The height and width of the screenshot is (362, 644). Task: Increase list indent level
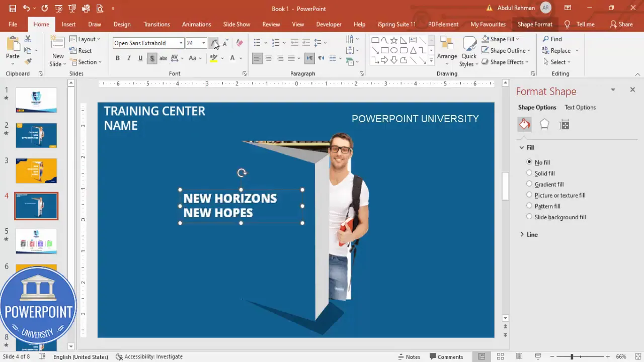[x=306, y=43]
